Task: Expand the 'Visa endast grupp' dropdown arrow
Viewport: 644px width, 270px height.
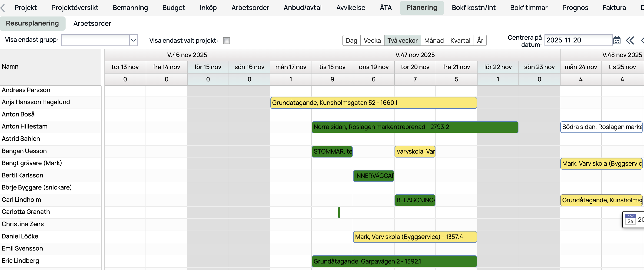Action: 133,40
